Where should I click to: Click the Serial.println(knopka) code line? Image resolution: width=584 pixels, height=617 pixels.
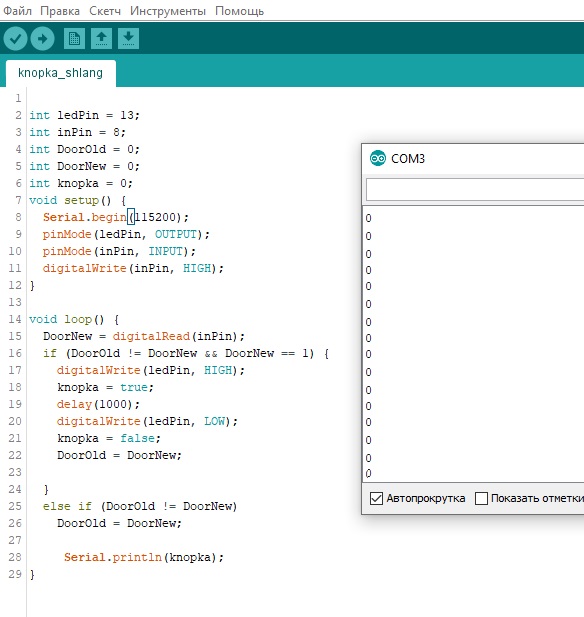click(144, 557)
